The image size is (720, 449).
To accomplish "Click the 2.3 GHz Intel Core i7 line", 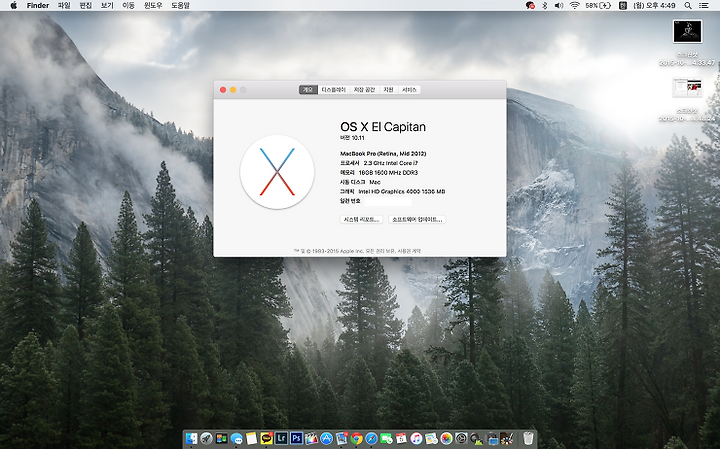I will pyautogui.click(x=379, y=163).
